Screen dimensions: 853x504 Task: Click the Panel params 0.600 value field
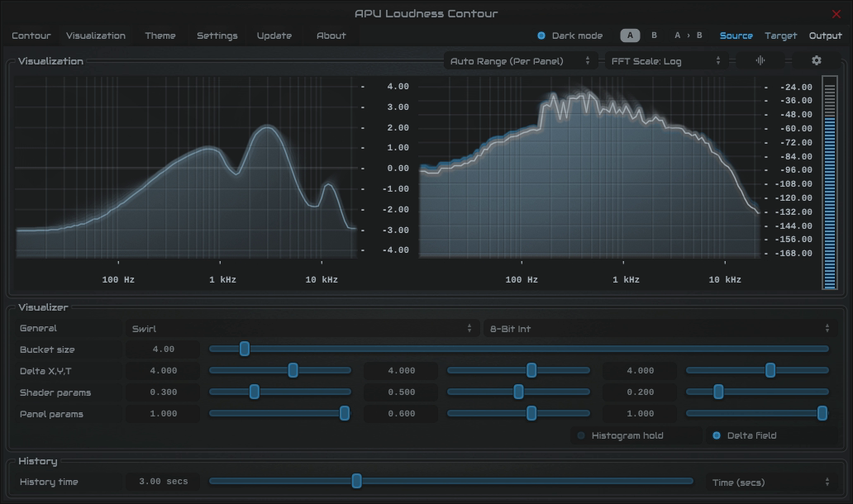[402, 414]
